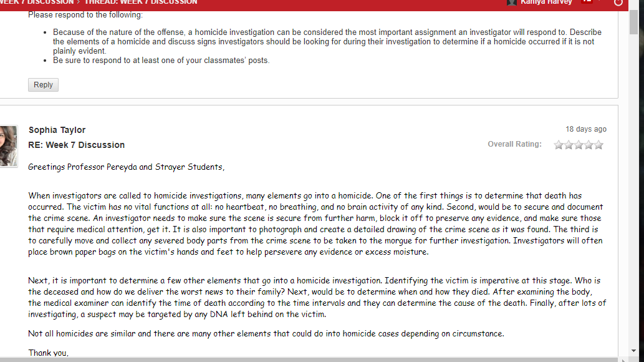Screen dimensions: 644x362
Task: Open Sophia Taylor's profile picture
Action: (x=9, y=146)
